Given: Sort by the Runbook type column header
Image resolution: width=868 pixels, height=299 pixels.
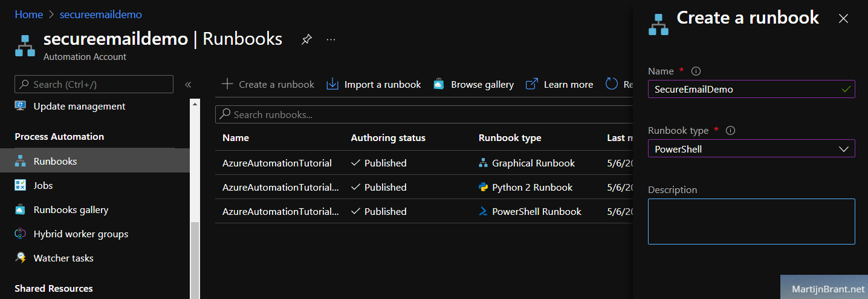Looking at the screenshot, I should point(510,138).
